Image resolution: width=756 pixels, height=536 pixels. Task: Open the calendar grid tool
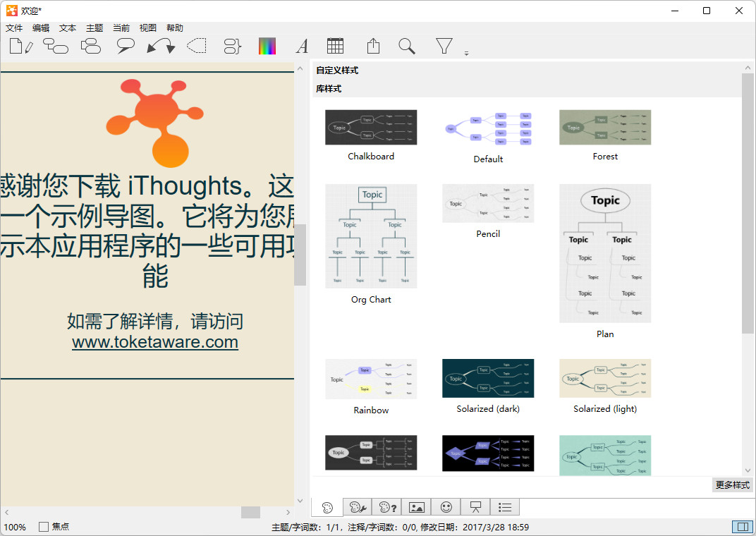click(x=335, y=47)
